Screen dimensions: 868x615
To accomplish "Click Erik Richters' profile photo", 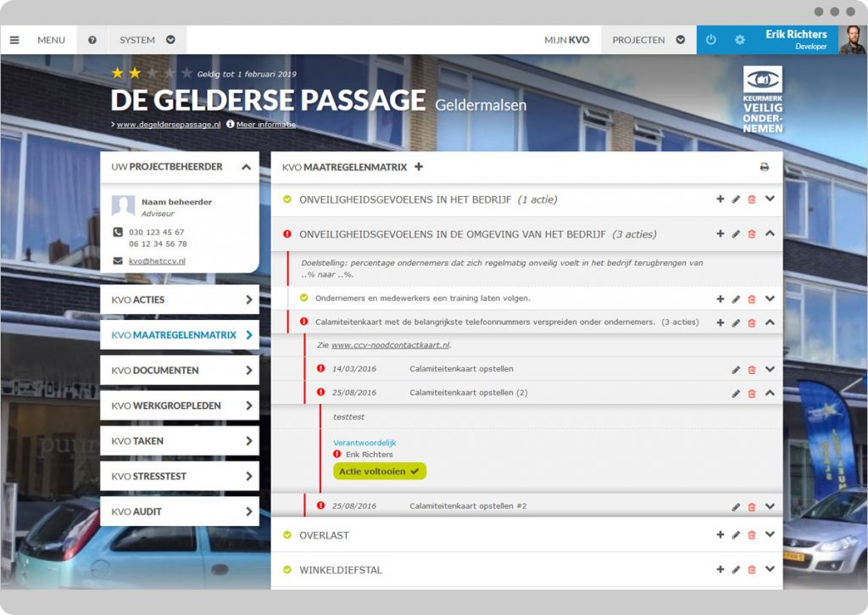I will point(852,40).
